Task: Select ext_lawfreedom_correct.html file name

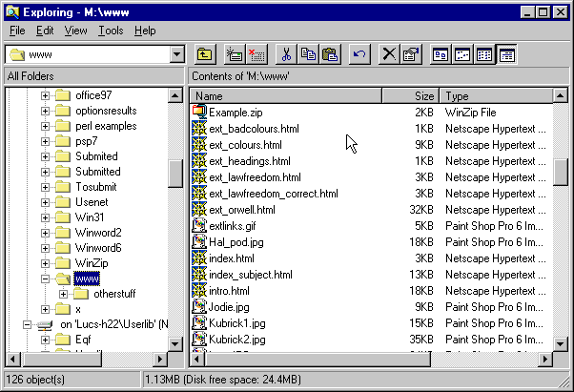Action: pyautogui.click(x=274, y=194)
